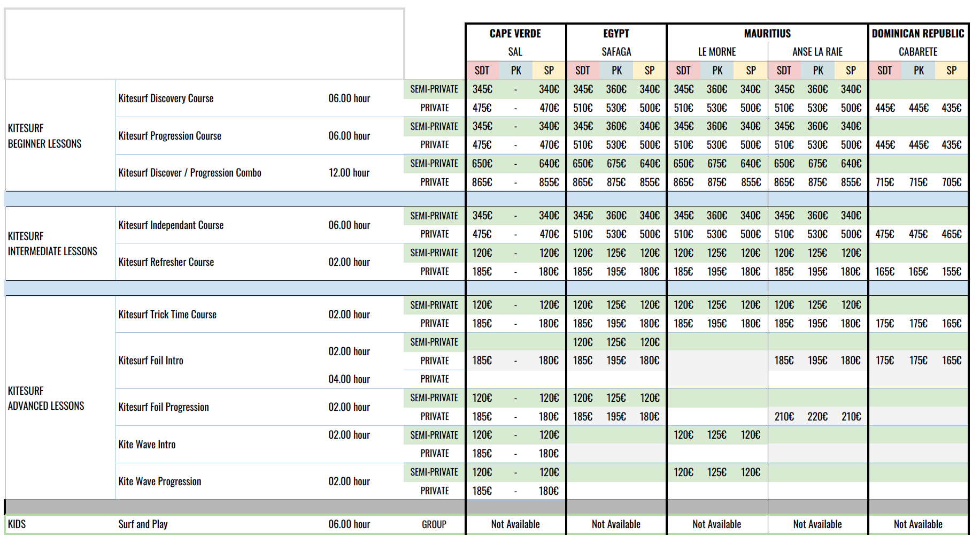Click Independant Course private 475€ Sal SDT price
This screenshot has height=543, width=980.
[x=482, y=234]
